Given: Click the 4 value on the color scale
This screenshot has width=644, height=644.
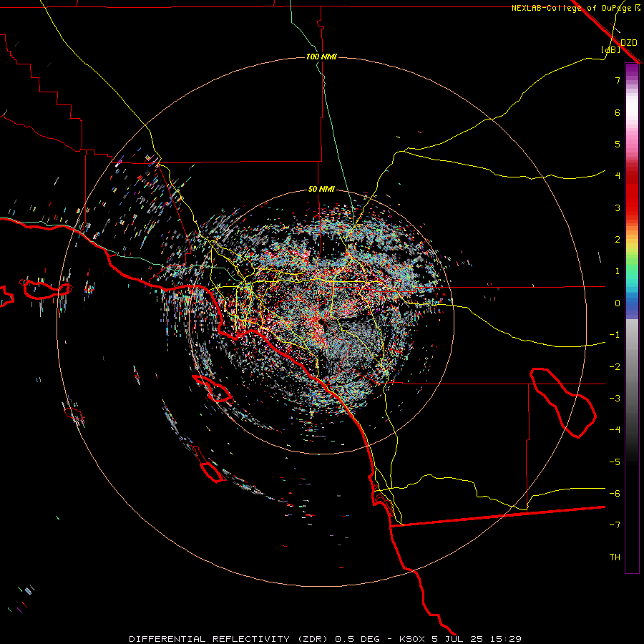Looking at the screenshot, I should [618, 176].
